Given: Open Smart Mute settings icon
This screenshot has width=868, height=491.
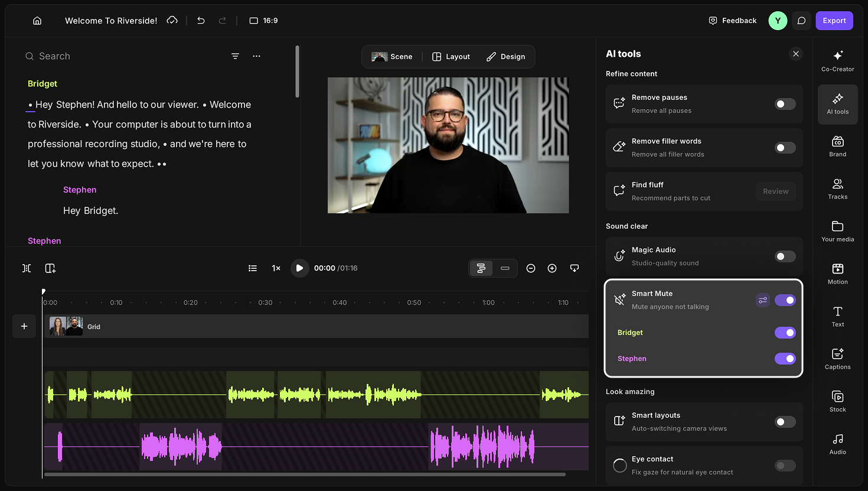Looking at the screenshot, I should click(763, 300).
